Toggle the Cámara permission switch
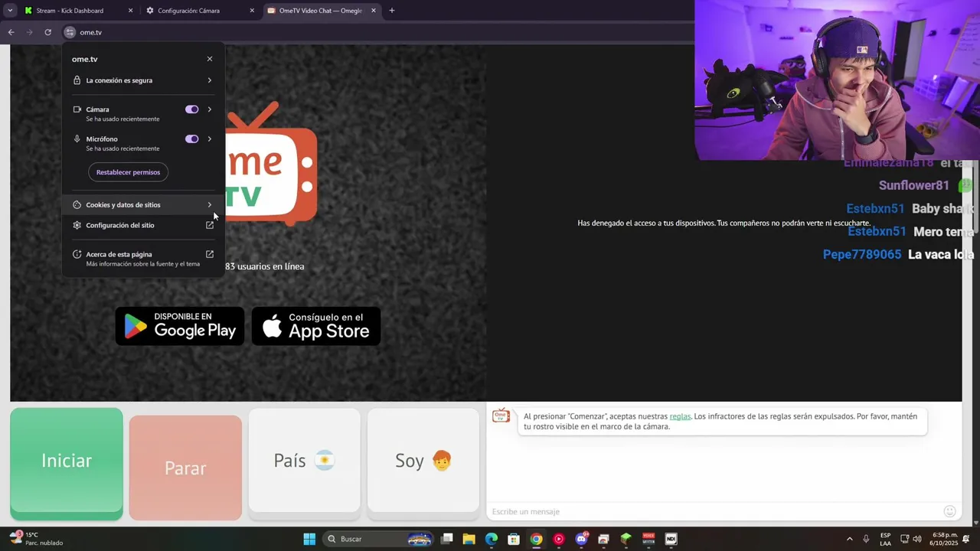 coord(191,109)
